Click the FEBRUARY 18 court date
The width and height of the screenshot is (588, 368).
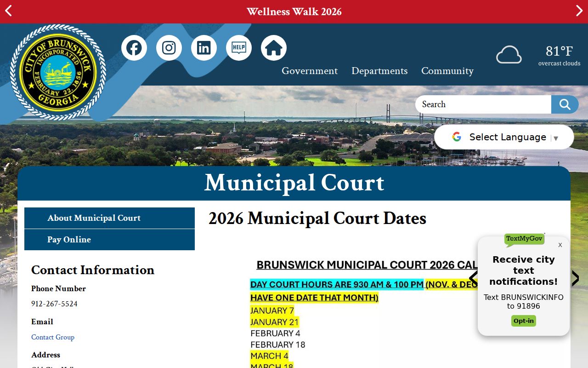click(278, 345)
